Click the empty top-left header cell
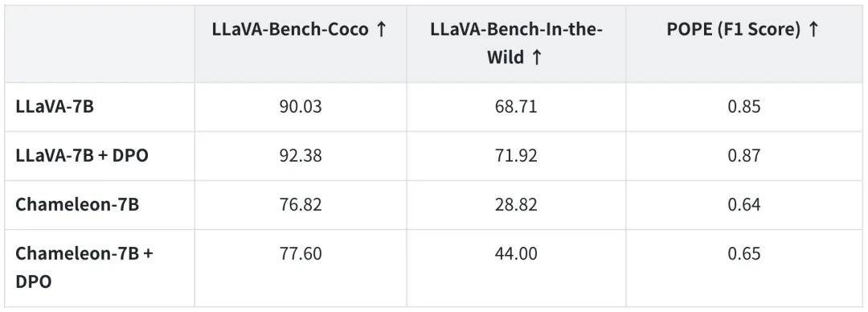Screen dimensions: 868x312 pos(100,44)
